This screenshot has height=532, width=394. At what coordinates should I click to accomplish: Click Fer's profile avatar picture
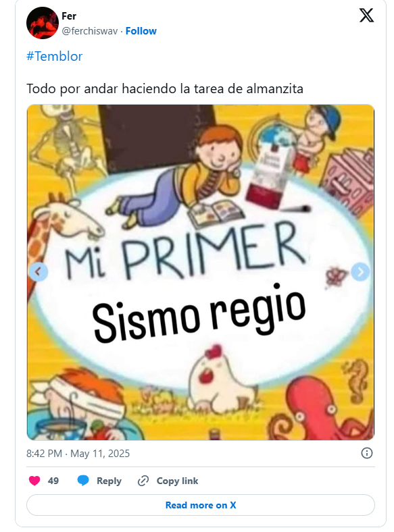click(43, 23)
